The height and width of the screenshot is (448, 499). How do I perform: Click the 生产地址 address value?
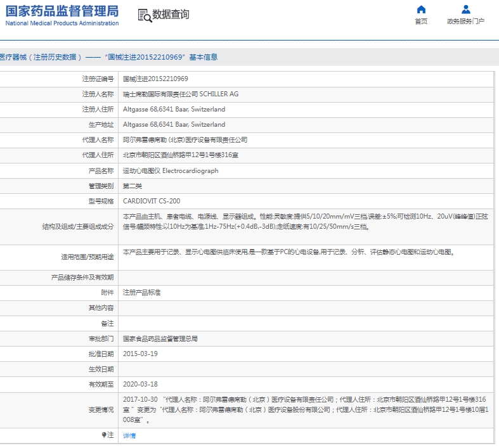pos(174,125)
